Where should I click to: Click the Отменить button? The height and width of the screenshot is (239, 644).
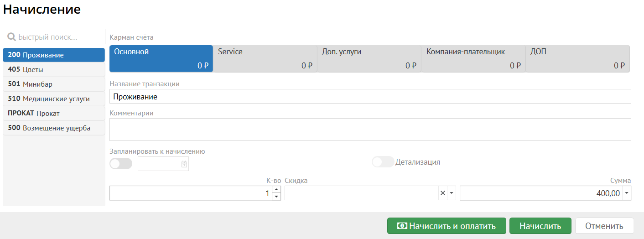(604, 226)
